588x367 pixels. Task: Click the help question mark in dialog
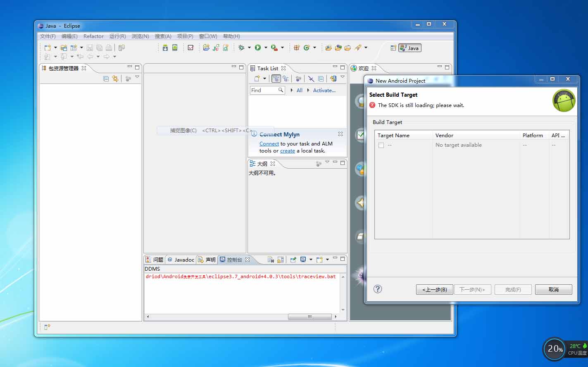378,289
